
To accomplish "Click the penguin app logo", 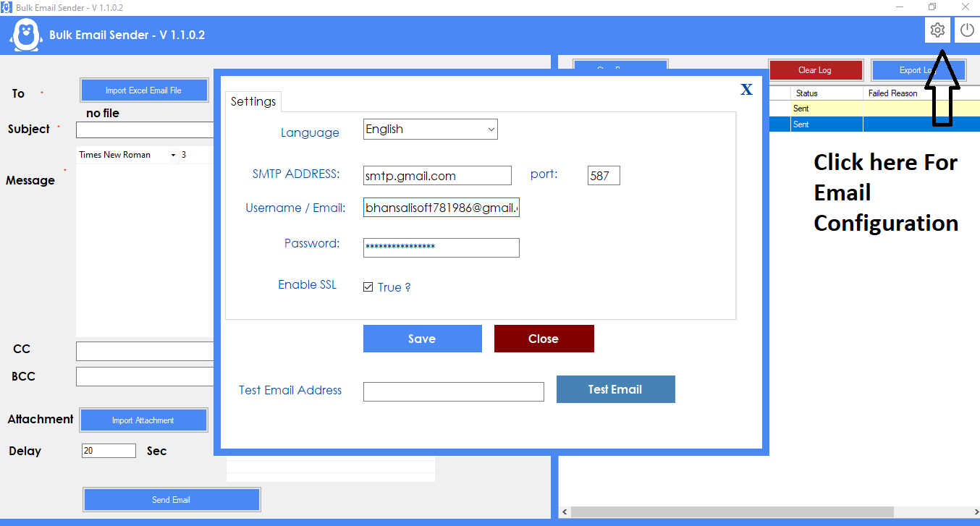I will [25, 35].
